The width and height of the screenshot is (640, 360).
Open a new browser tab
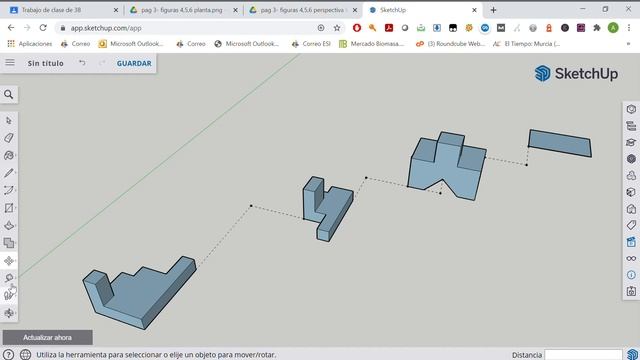493,10
